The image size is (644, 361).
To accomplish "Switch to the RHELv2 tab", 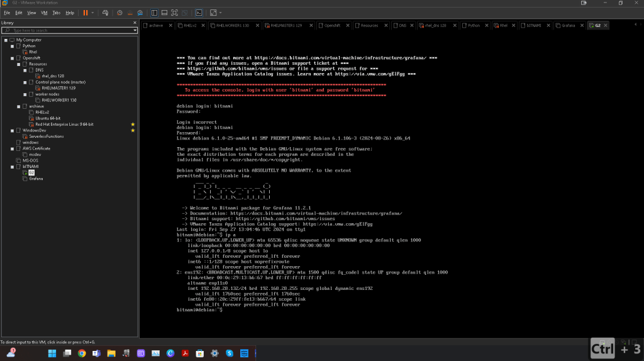I will tap(190, 25).
